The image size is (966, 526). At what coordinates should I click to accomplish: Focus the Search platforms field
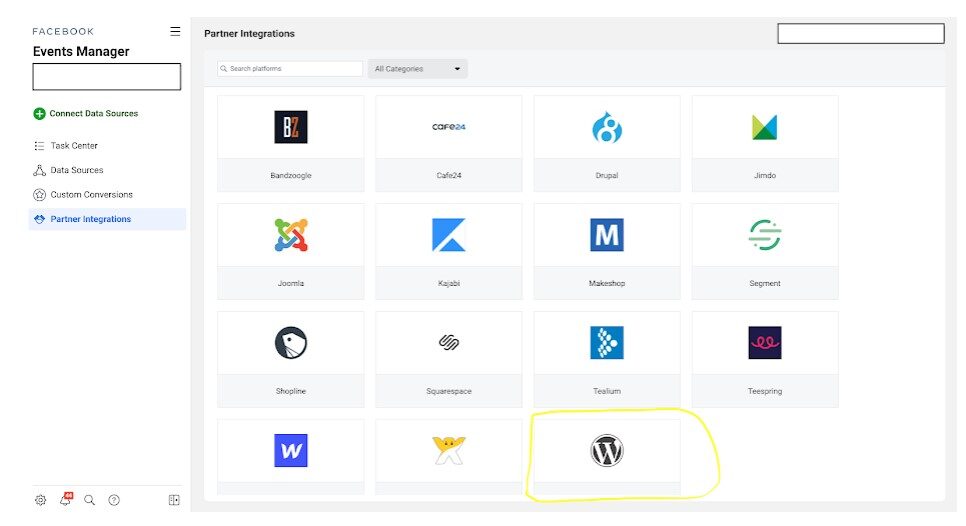pos(290,69)
